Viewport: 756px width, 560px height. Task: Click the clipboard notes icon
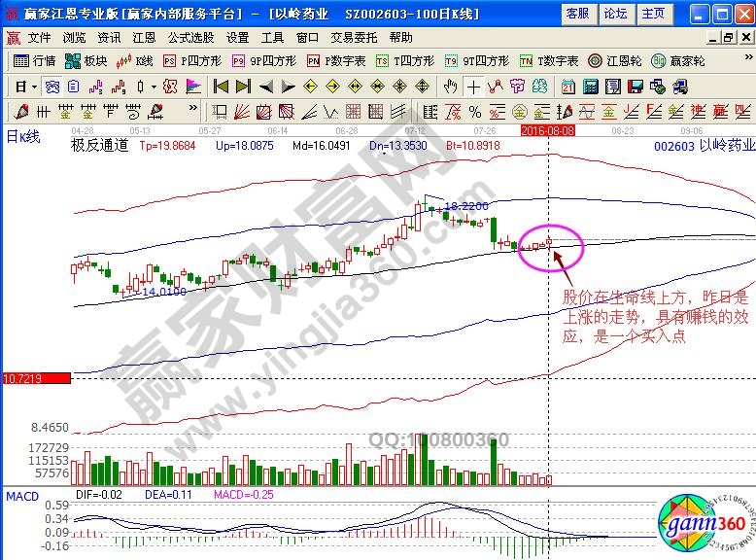point(73,87)
